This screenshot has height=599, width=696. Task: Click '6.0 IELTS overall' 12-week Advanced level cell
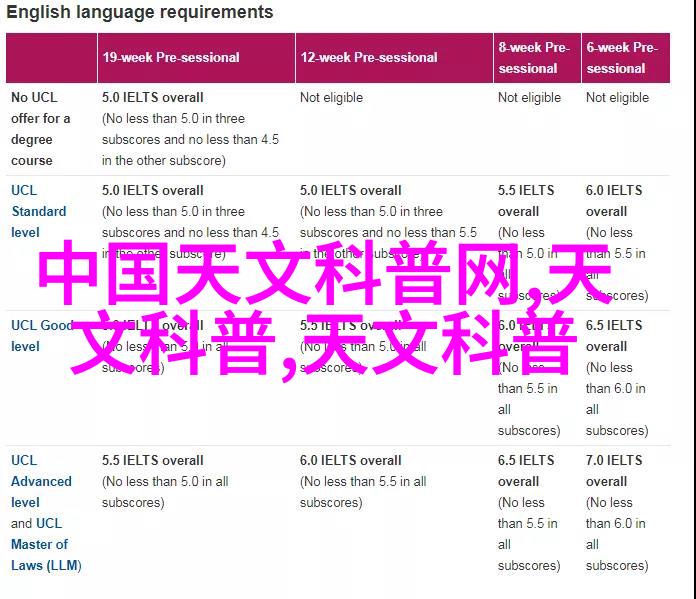tap(351, 460)
